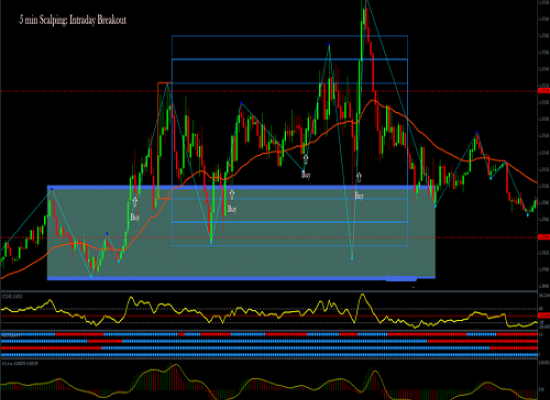Click the lower red price tag on main chart axis
The image size is (550, 400).
(x=544, y=238)
